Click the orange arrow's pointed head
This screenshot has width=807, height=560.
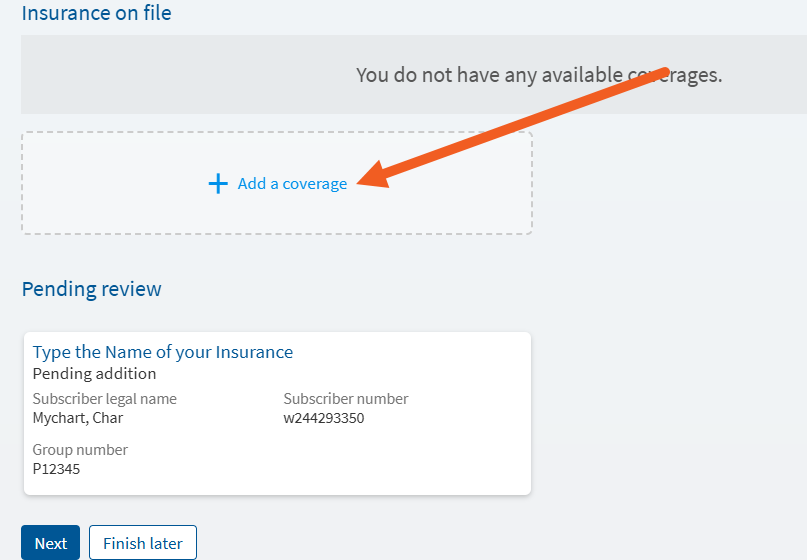[x=373, y=177]
